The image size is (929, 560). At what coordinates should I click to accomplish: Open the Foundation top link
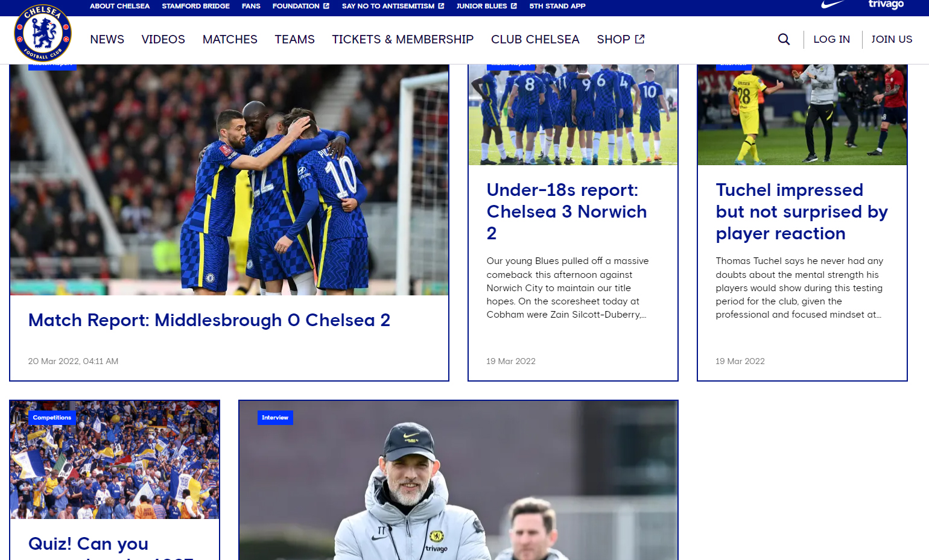pos(296,6)
